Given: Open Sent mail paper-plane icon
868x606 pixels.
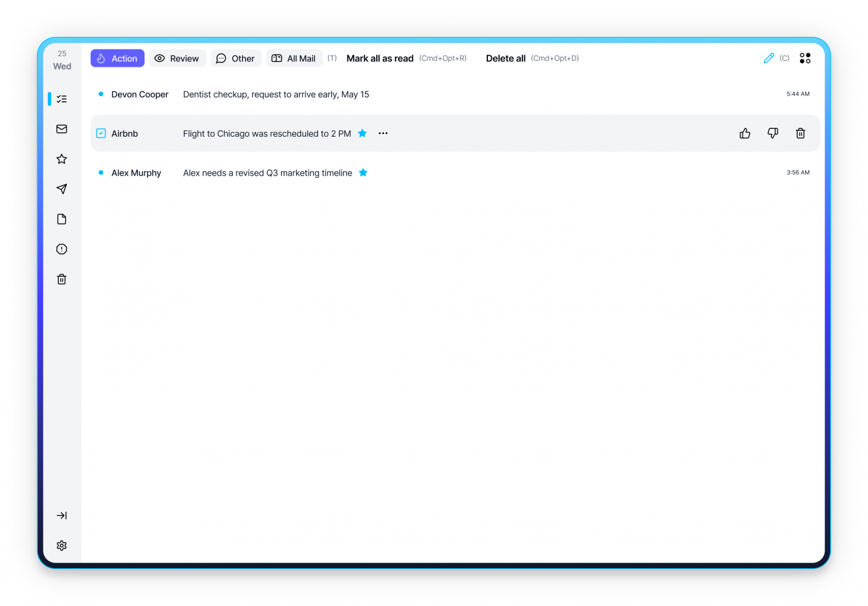Looking at the screenshot, I should tap(62, 189).
